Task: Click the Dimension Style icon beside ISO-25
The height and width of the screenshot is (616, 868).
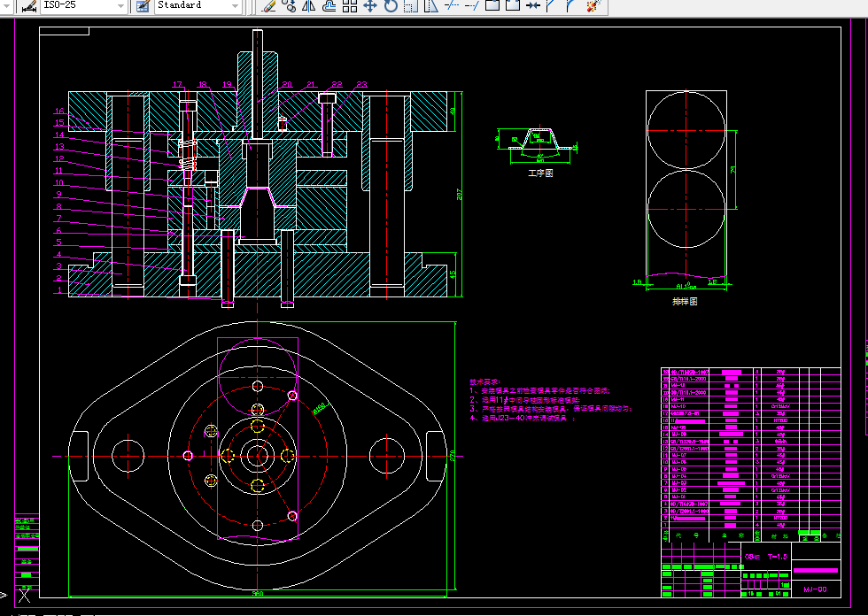Action: coord(27,6)
